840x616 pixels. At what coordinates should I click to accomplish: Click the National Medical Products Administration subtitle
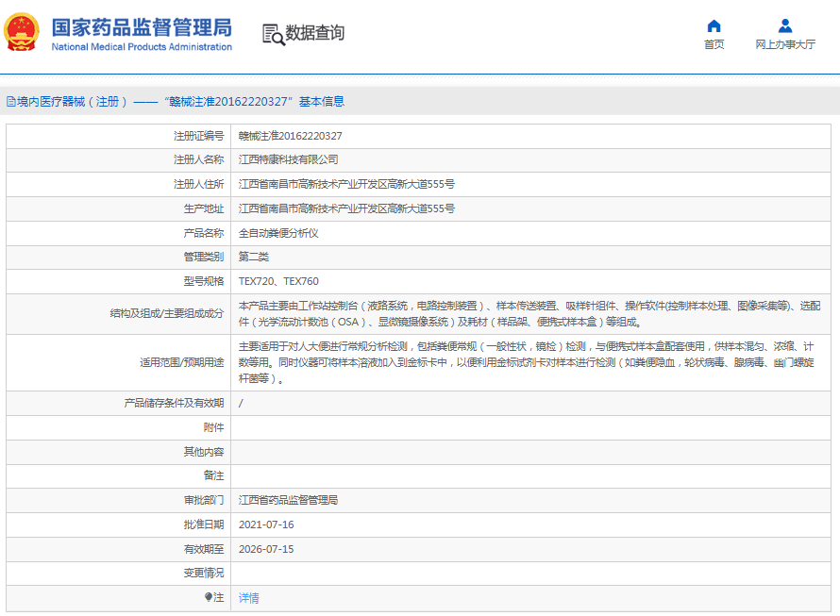pyautogui.click(x=142, y=47)
